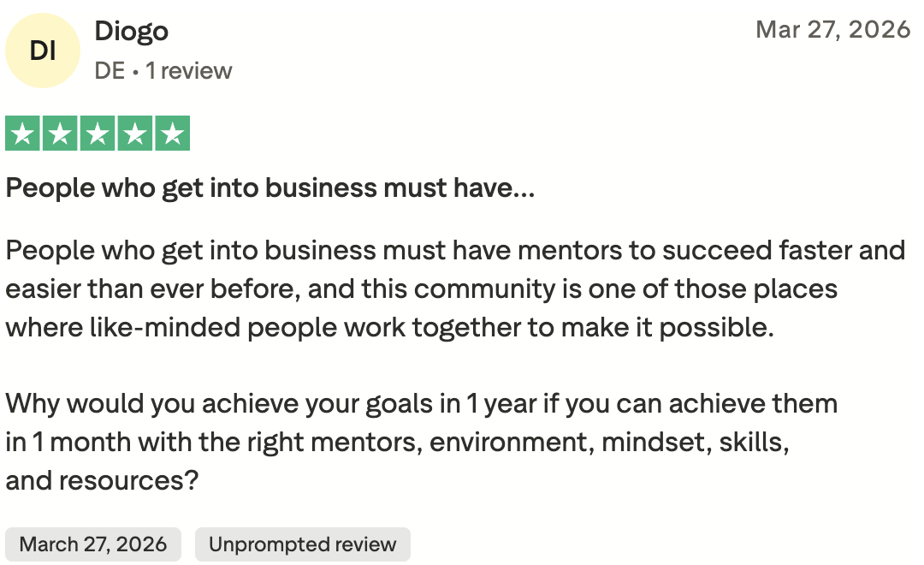The image size is (924, 565).
Task: Click the third rating star
Action: coord(98,134)
